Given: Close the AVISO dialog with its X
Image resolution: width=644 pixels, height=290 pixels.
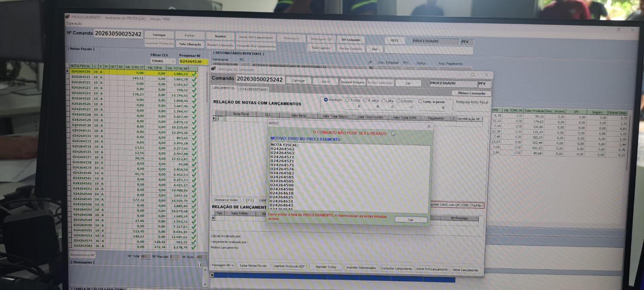Looking at the screenshot, I should [x=429, y=126].
